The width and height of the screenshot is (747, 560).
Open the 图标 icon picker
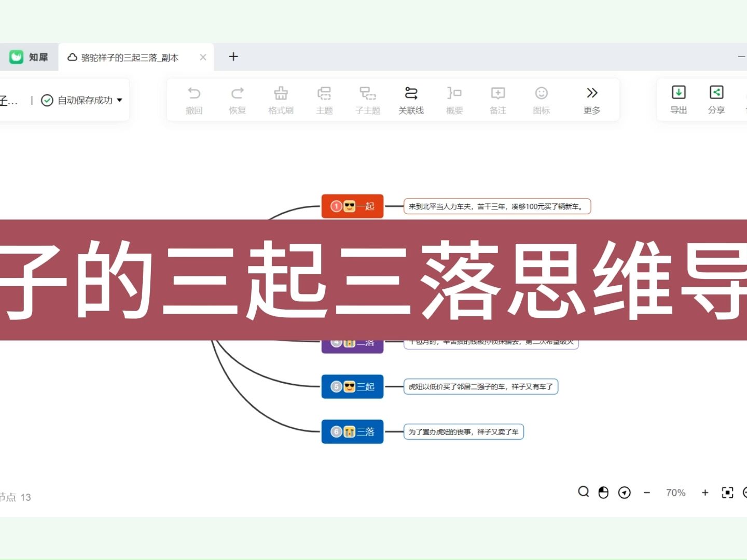tap(542, 101)
